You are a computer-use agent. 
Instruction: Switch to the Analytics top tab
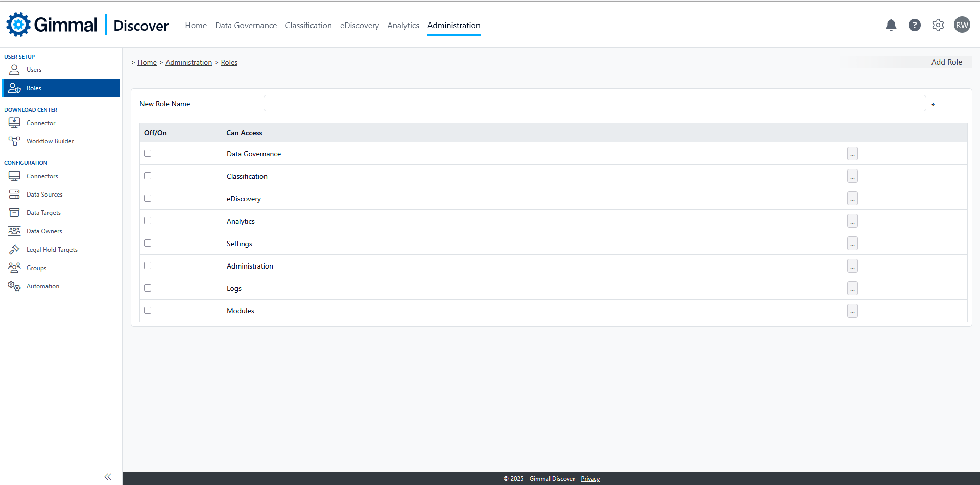pos(403,26)
